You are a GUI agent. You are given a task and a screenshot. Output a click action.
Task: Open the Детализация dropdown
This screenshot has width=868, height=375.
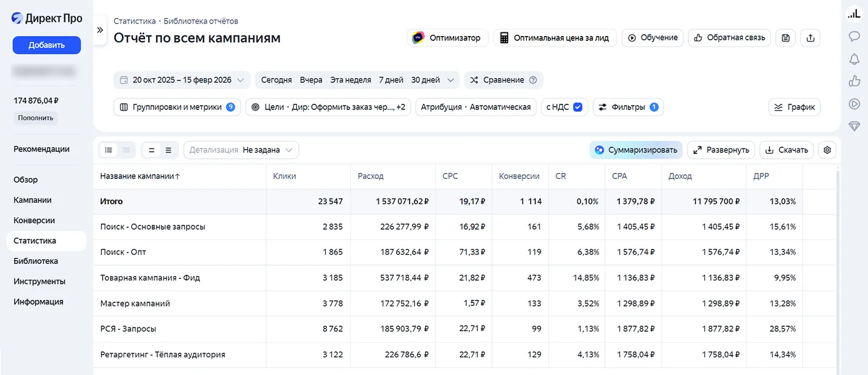241,150
